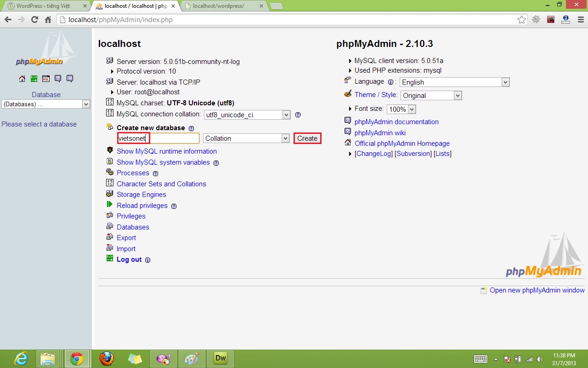Screen dimensions: 588x368
Task: Click help icon next to Processes
Action: [156, 173]
